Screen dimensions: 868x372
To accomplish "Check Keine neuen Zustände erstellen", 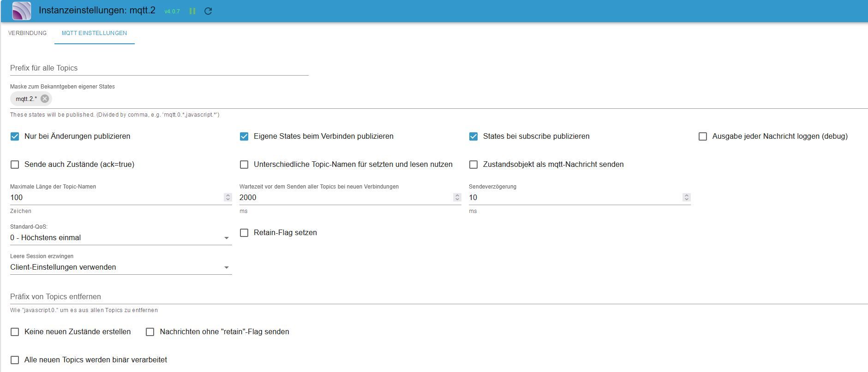I will pos(15,332).
